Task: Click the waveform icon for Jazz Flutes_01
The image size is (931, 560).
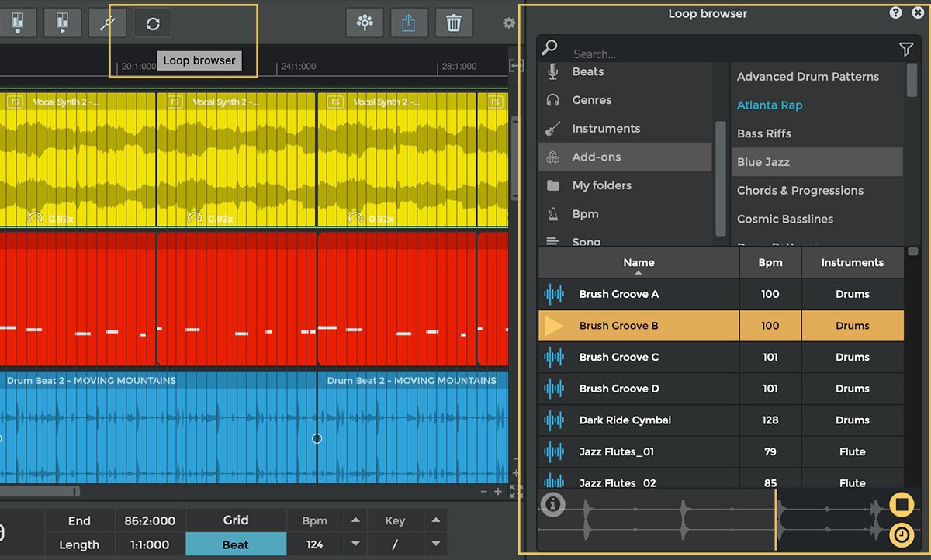Action: (x=554, y=451)
